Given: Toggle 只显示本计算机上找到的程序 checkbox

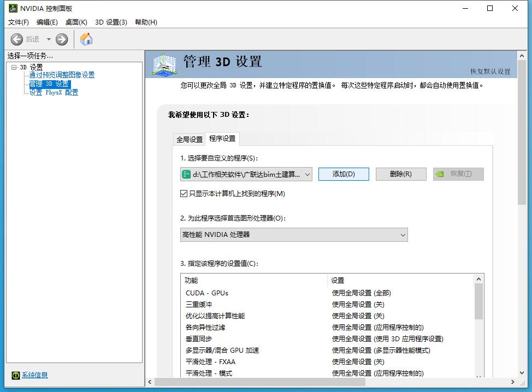Looking at the screenshot, I should click(184, 194).
